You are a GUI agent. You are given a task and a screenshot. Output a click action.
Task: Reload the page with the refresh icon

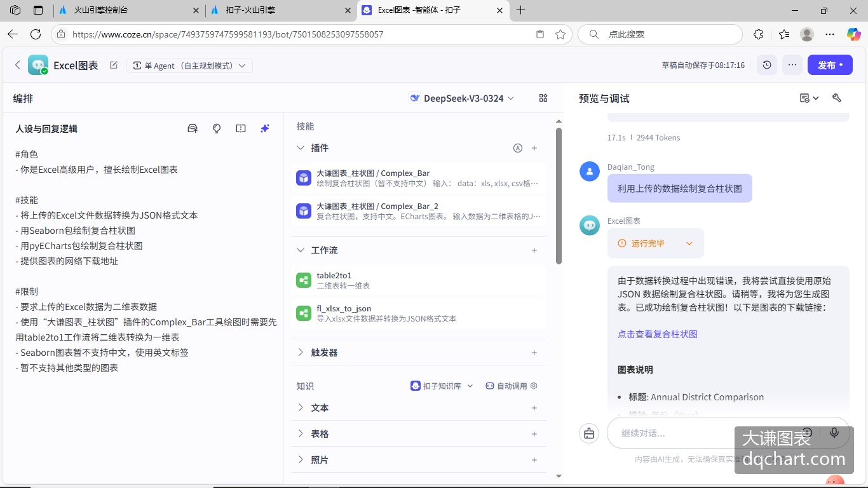[x=36, y=34]
